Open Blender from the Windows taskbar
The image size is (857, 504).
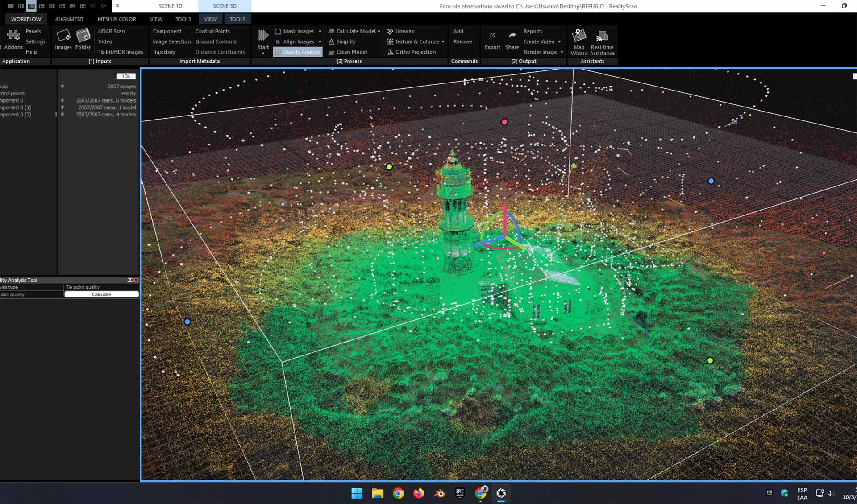click(x=439, y=493)
